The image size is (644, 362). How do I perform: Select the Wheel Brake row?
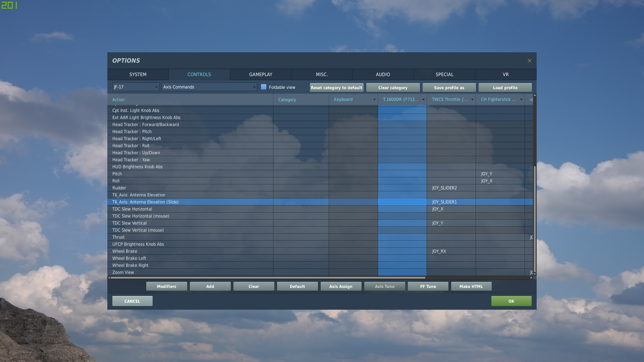(320, 251)
